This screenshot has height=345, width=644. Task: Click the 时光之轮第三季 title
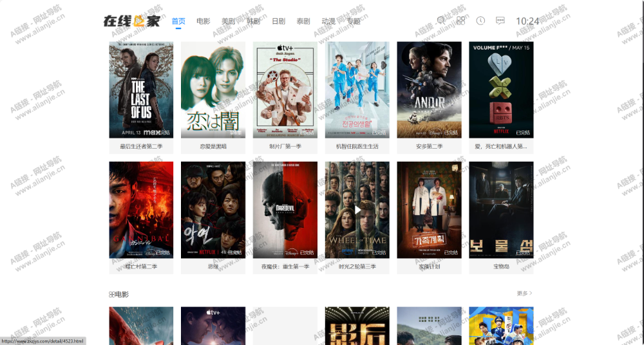tap(357, 266)
